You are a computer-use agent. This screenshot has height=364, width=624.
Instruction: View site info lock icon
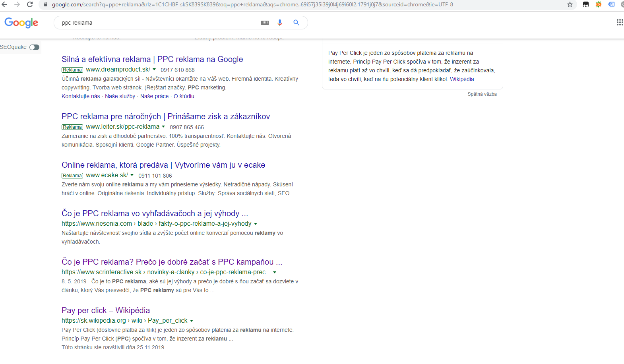(x=45, y=5)
